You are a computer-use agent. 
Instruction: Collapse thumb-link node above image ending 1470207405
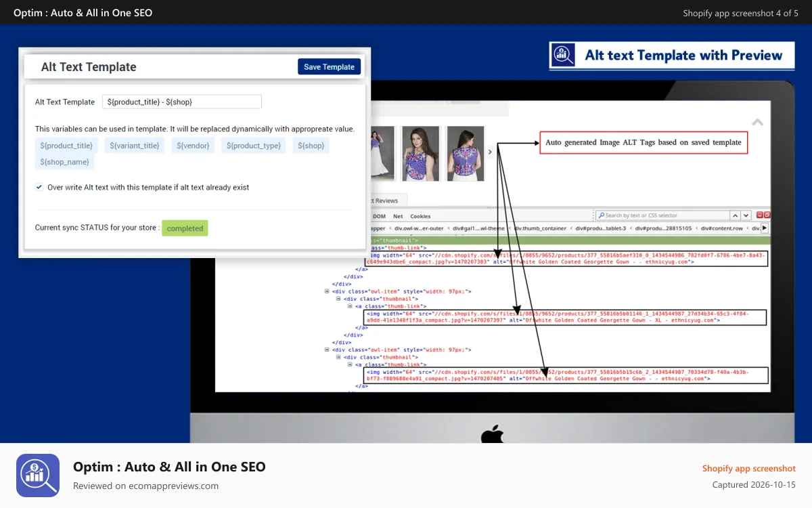tap(351, 364)
